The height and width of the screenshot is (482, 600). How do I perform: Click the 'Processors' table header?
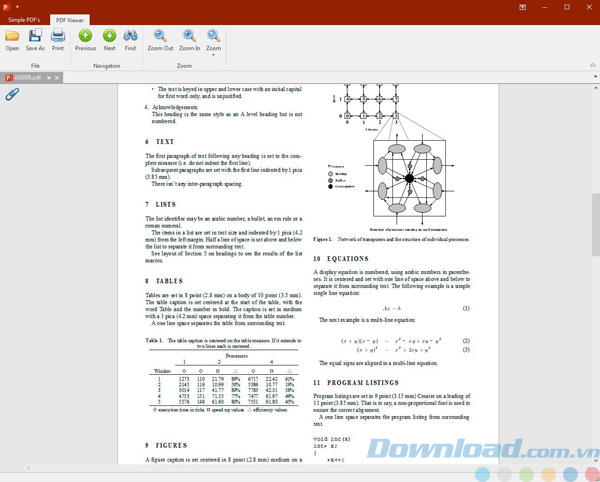(236, 356)
